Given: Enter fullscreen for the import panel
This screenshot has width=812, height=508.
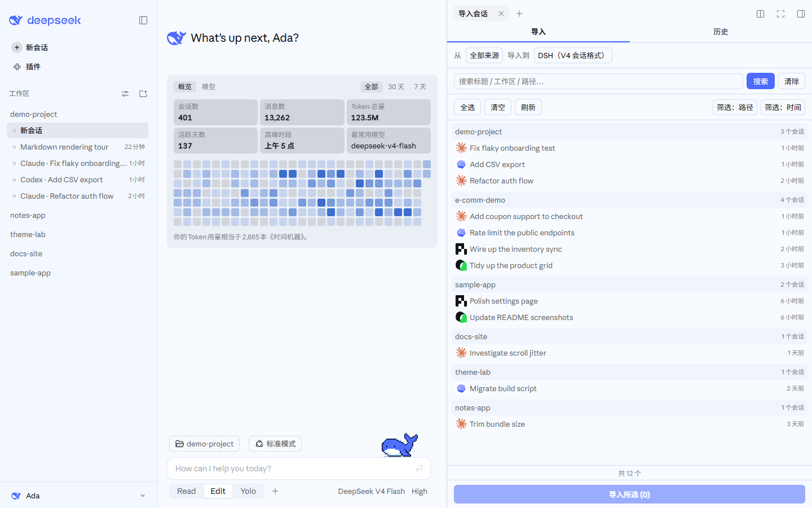Looking at the screenshot, I should (x=780, y=14).
